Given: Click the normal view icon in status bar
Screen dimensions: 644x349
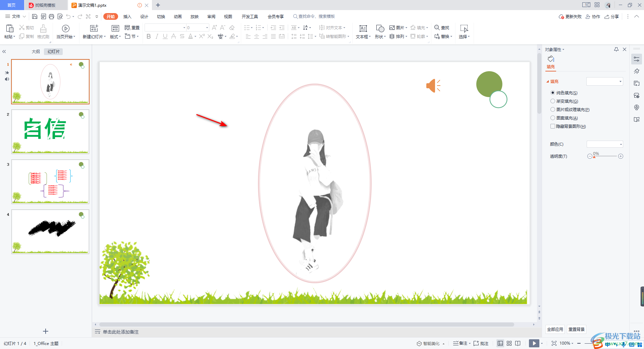Looking at the screenshot, I should click(500, 343).
